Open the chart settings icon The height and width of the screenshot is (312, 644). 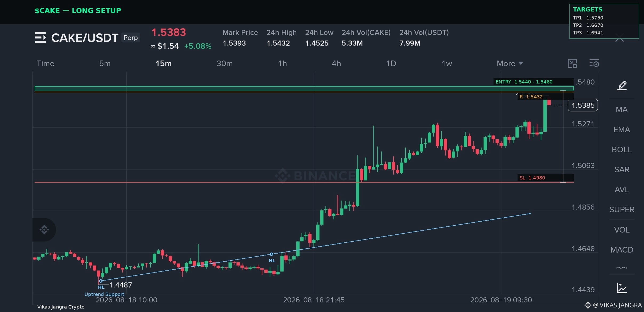tap(594, 63)
